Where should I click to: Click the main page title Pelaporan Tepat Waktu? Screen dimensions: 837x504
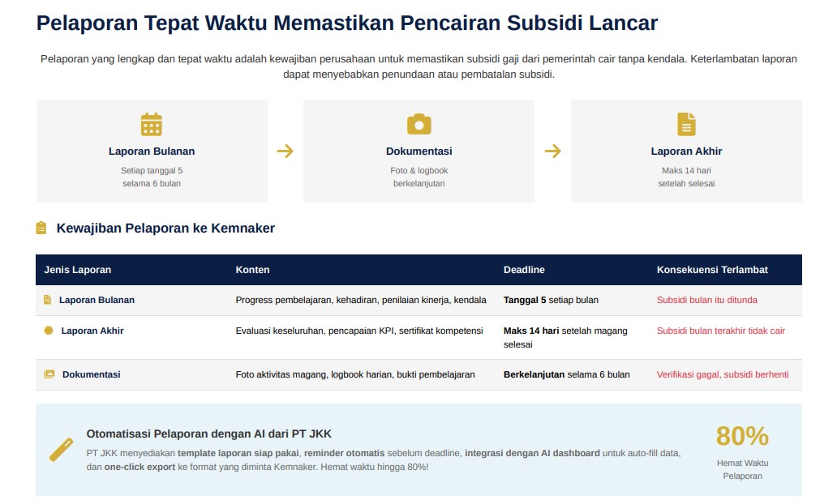click(346, 23)
